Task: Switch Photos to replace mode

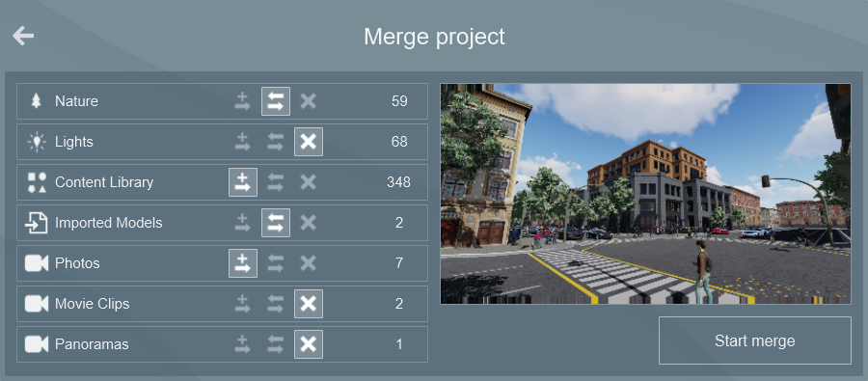Action: (276, 263)
